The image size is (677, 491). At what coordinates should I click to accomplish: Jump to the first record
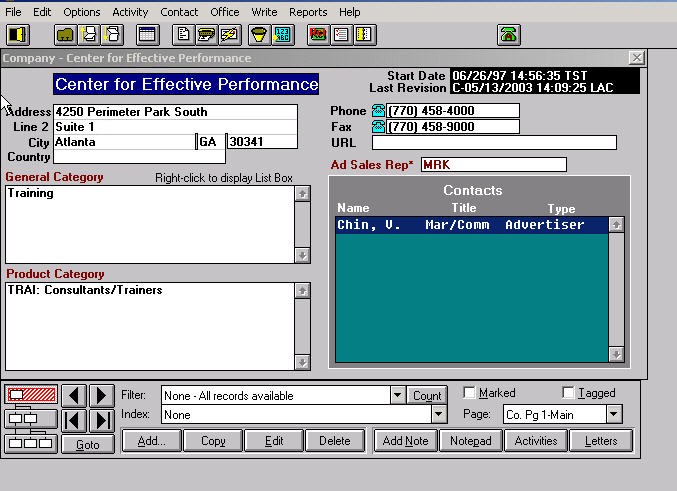[74, 421]
